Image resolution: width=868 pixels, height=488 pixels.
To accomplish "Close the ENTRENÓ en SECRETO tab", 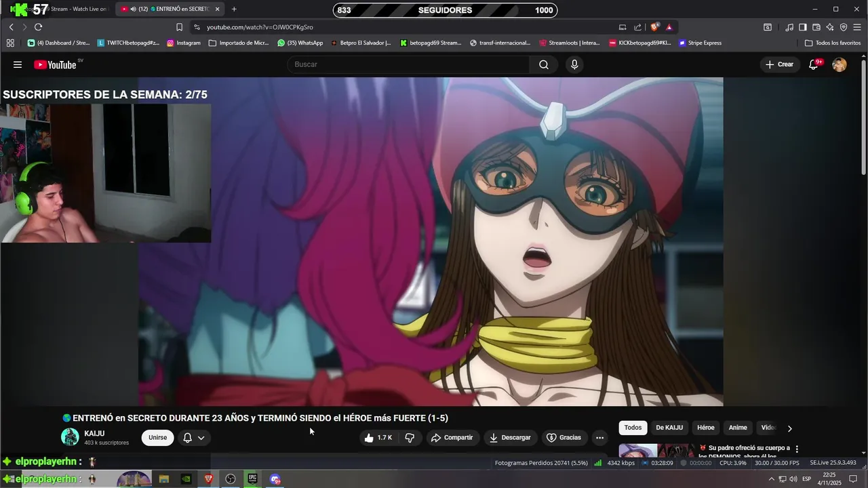I will tap(217, 9).
